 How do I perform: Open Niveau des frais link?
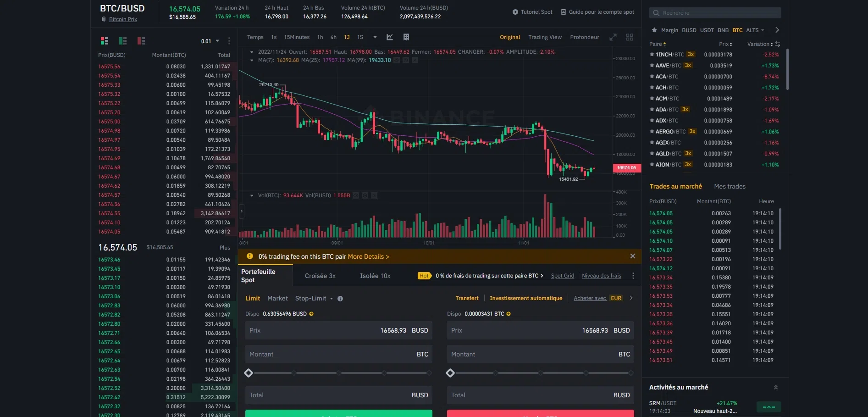click(602, 276)
